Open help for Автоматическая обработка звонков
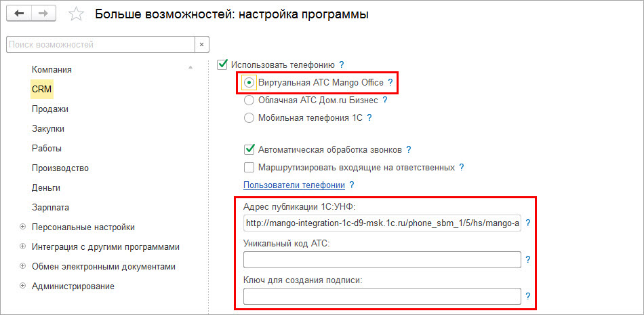644x315 pixels. [x=409, y=149]
